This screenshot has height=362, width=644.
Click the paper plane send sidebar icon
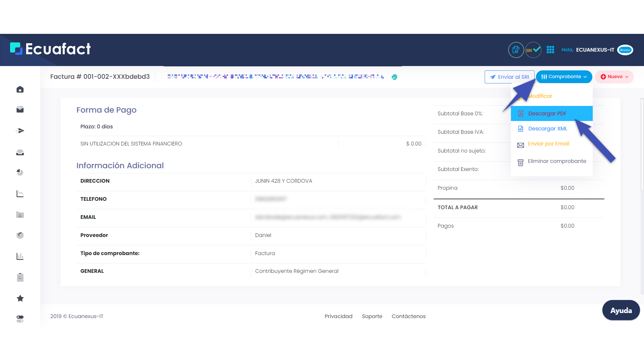pyautogui.click(x=20, y=131)
